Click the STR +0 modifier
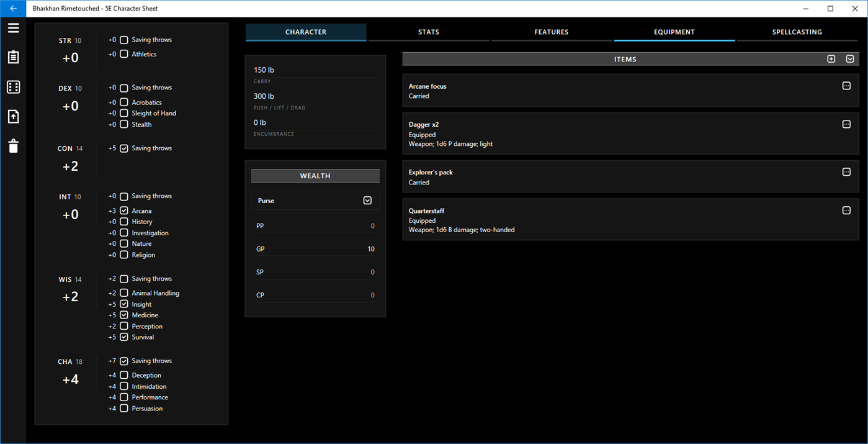 tap(71, 58)
